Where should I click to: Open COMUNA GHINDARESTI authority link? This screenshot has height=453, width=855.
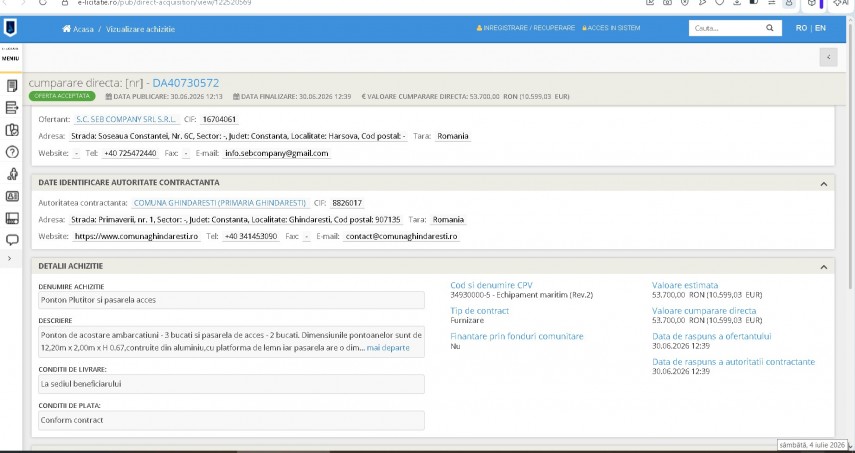[x=220, y=203]
